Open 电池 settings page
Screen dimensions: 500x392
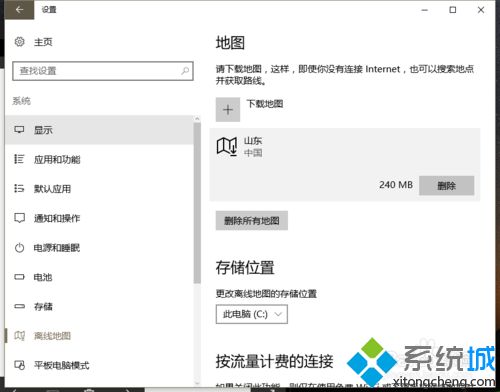click(x=99, y=277)
